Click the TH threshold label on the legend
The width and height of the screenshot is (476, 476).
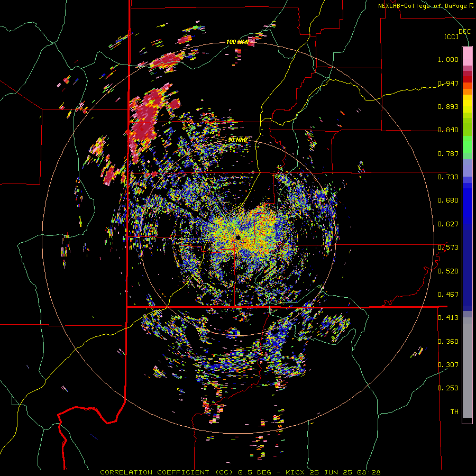tap(454, 412)
